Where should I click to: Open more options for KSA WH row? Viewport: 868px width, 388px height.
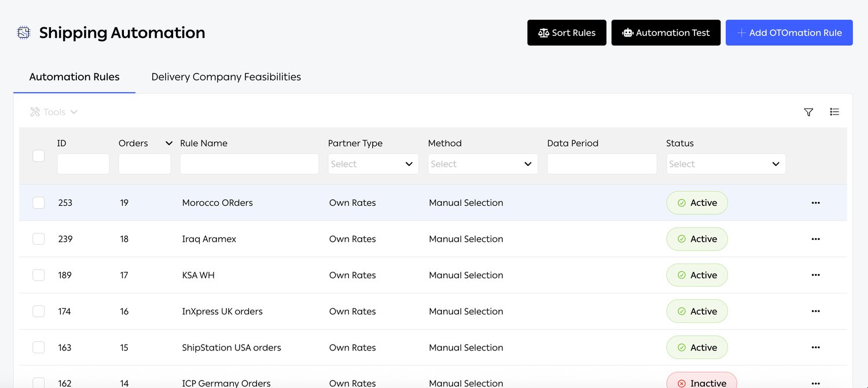point(815,275)
